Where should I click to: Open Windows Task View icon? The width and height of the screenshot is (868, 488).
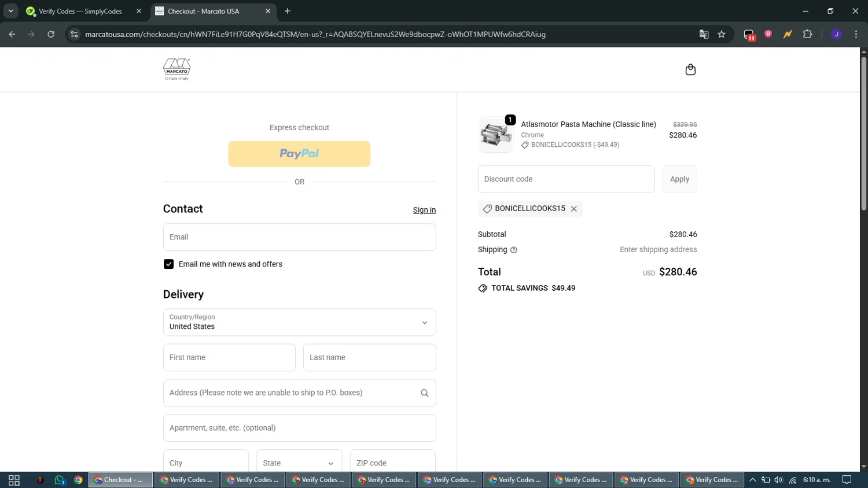pyautogui.click(x=14, y=480)
